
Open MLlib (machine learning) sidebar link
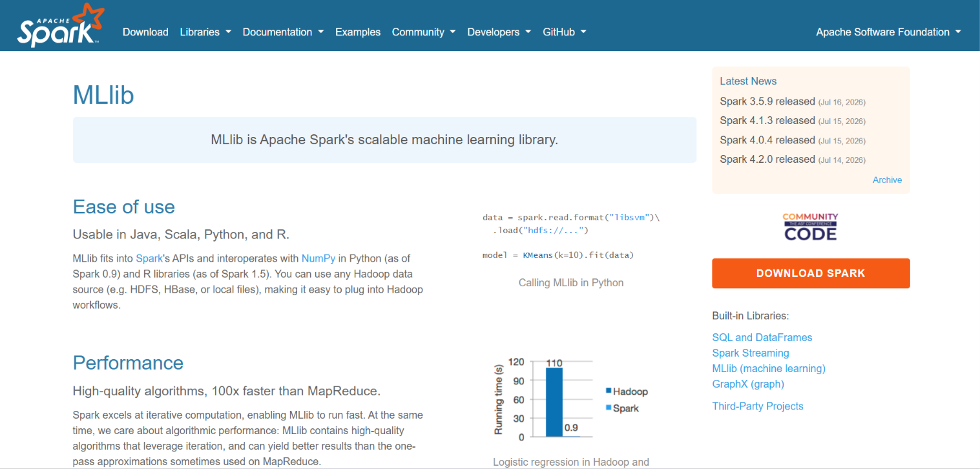coord(769,368)
